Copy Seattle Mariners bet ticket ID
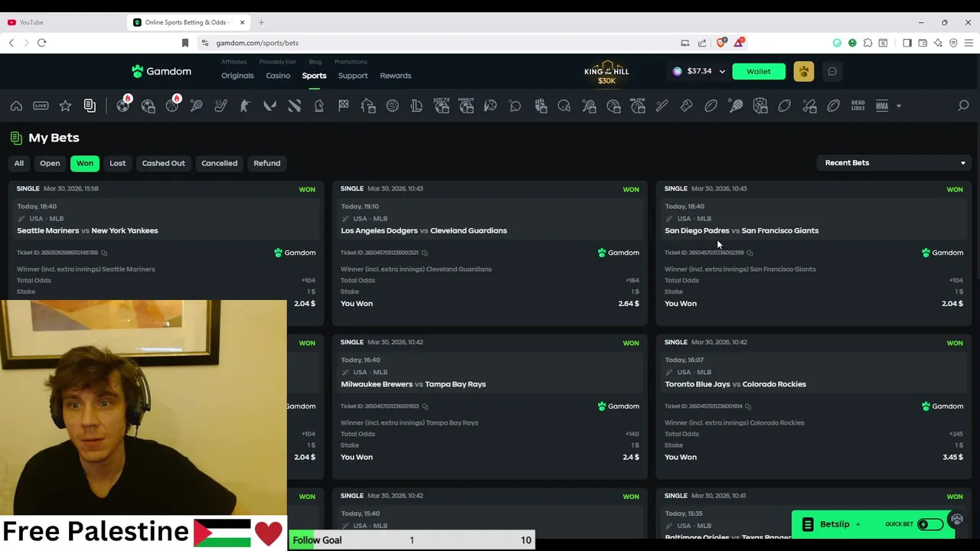 tap(104, 253)
